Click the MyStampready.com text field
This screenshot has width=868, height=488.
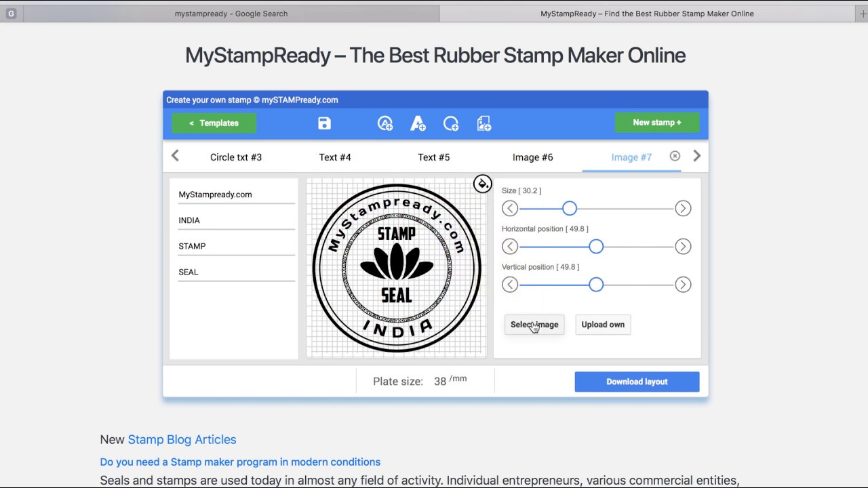[237, 195]
